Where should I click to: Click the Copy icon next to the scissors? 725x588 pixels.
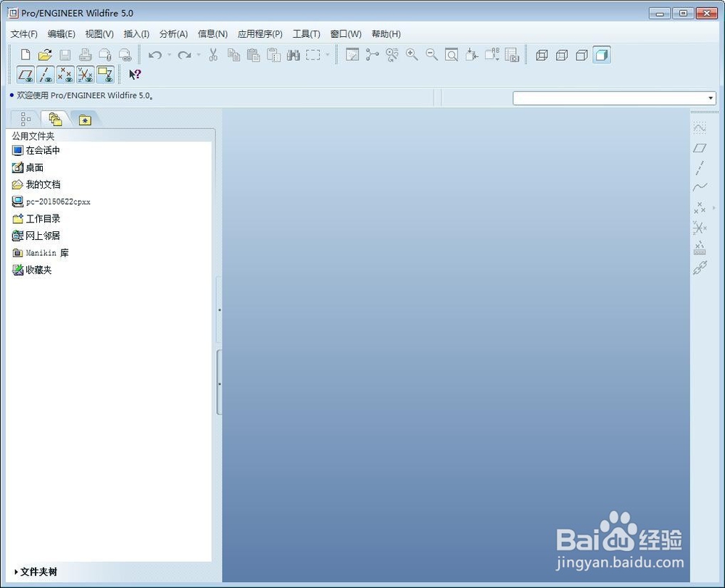point(233,55)
